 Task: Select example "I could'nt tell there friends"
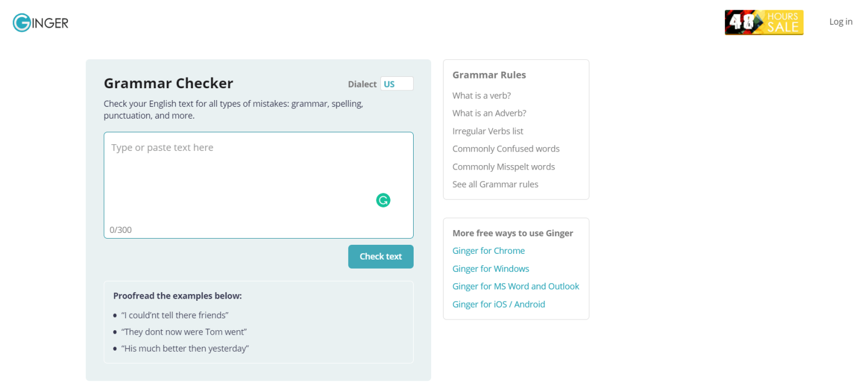point(175,315)
